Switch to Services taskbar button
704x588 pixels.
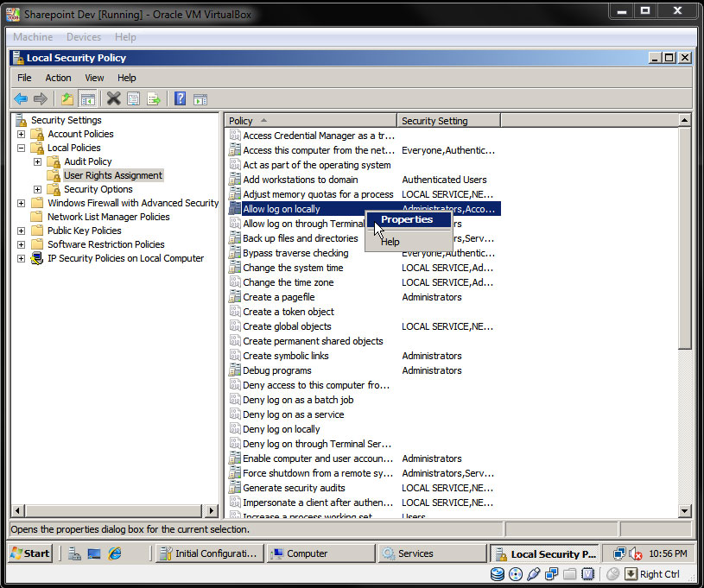433,553
